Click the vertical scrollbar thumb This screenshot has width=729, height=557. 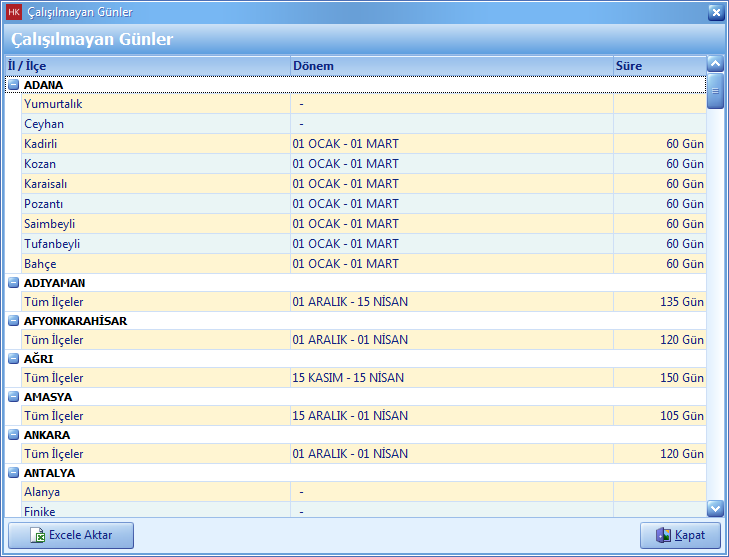point(714,91)
